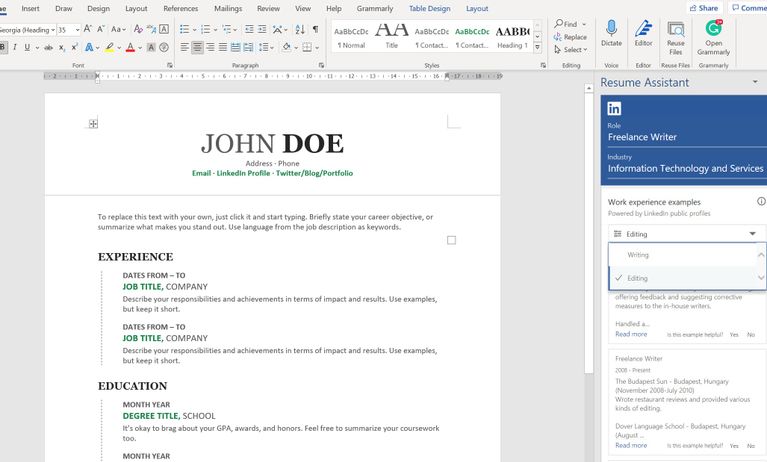Toggle Italic formatting
This screenshot has height=462, width=767.
point(15,47)
